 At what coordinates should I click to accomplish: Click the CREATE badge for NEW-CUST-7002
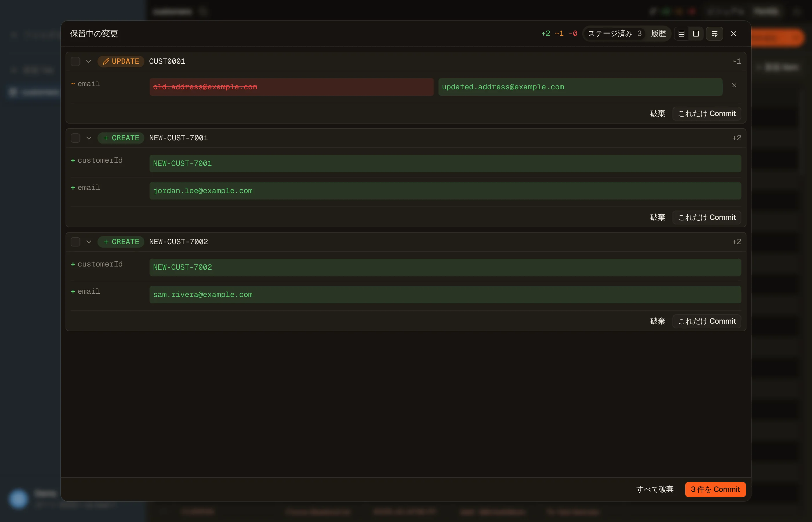pos(121,242)
